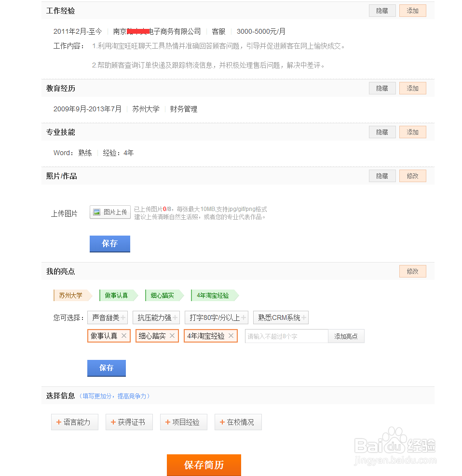Click the 图片上传 picture upload icon

(x=97, y=212)
